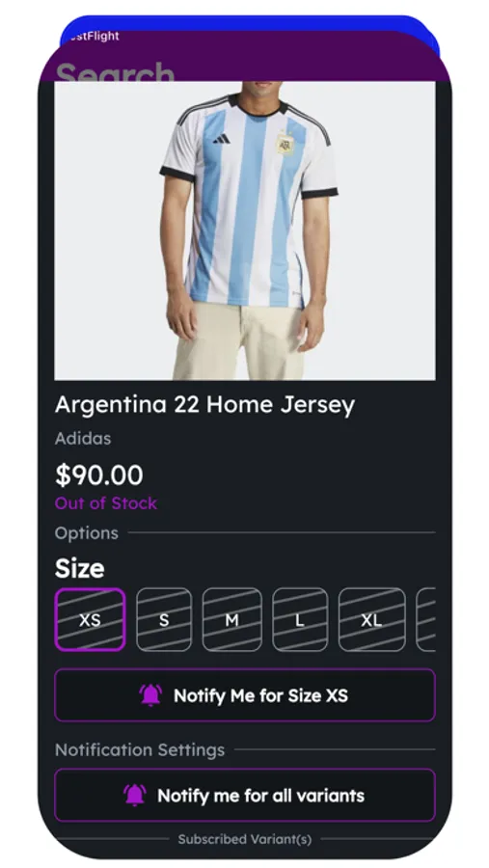Select size S option

click(x=164, y=619)
